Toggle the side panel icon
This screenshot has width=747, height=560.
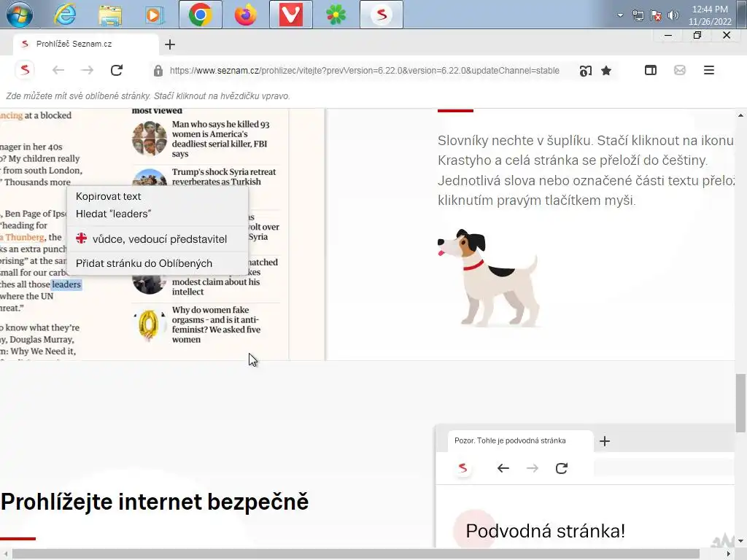pyautogui.click(x=651, y=71)
